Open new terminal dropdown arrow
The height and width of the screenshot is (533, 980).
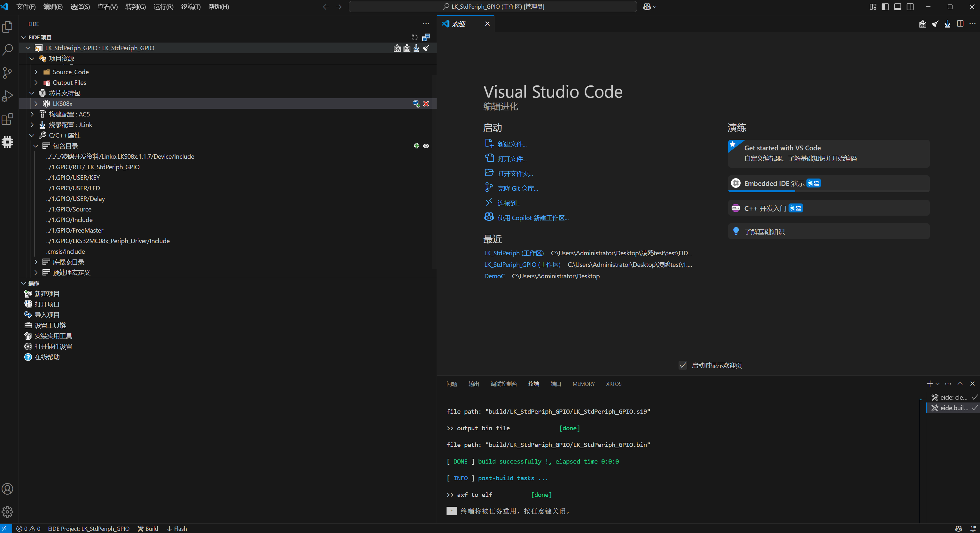937,384
